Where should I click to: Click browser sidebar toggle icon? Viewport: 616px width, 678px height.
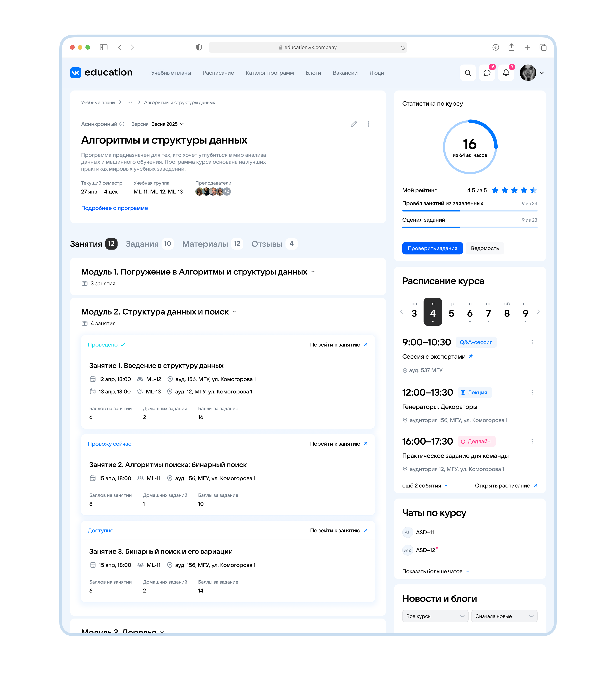pyautogui.click(x=104, y=47)
